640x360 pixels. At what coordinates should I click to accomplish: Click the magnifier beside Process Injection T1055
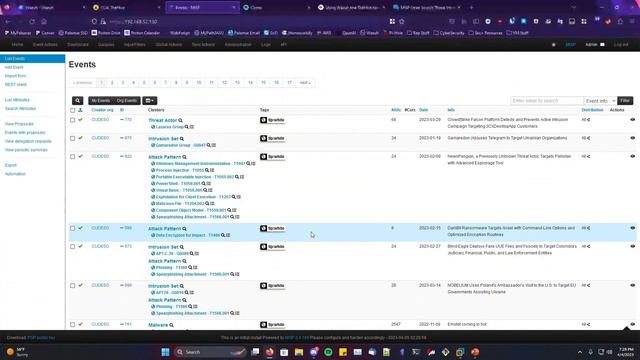(x=207, y=170)
